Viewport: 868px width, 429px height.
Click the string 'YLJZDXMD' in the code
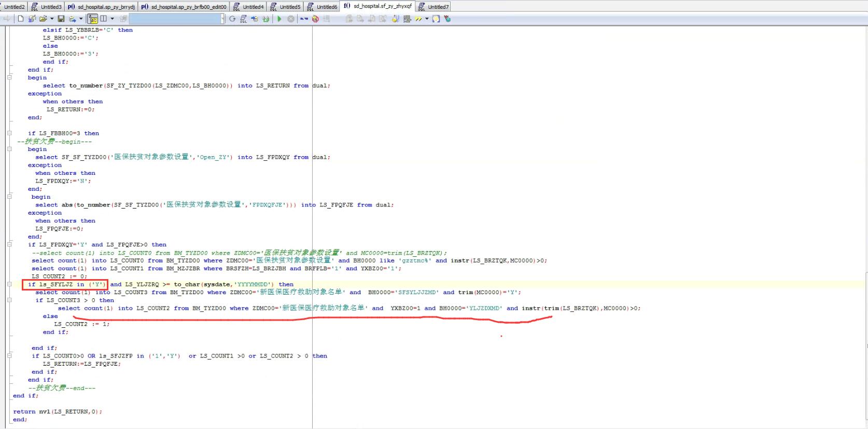pyautogui.click(x=486, y=308)
